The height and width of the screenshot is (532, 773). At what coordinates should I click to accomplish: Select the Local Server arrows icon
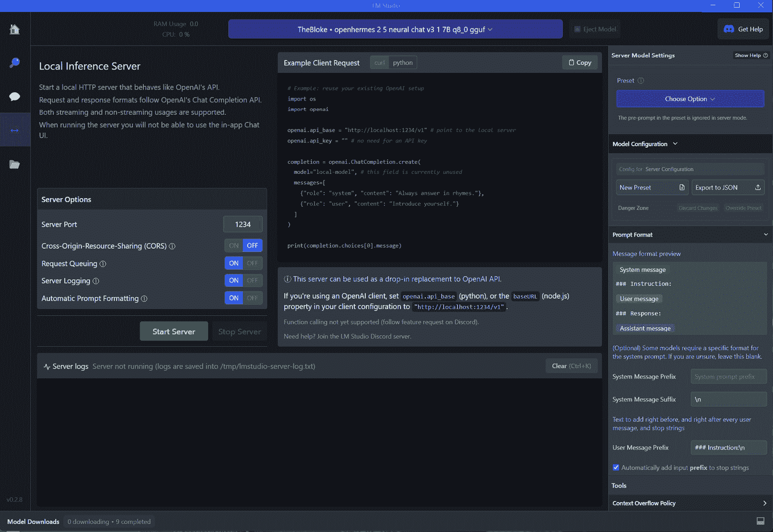pos(15,130)
